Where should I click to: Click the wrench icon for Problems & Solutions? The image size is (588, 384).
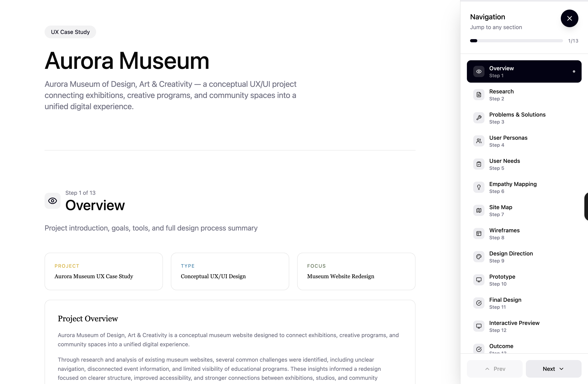[479, 118]
